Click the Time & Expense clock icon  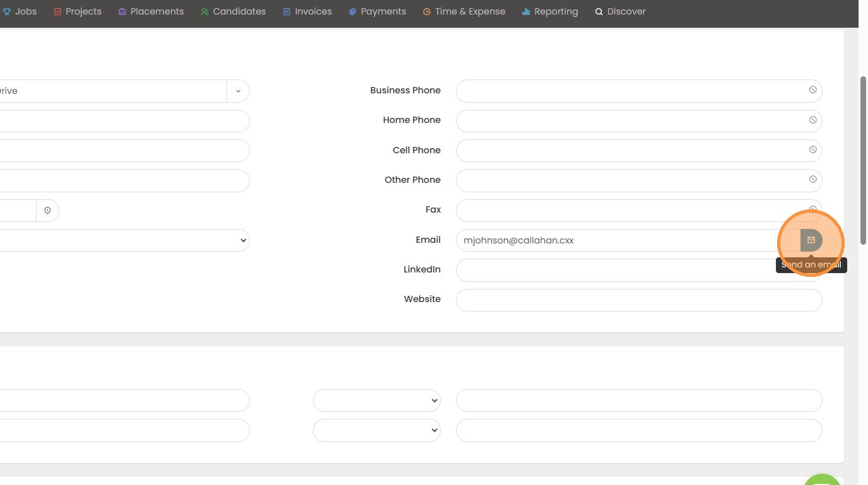426,12
